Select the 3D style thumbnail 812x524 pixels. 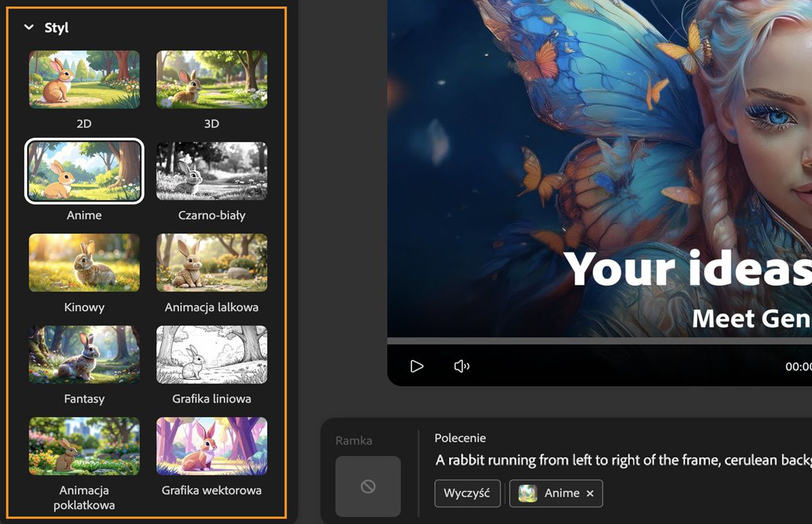pos(212,79)
